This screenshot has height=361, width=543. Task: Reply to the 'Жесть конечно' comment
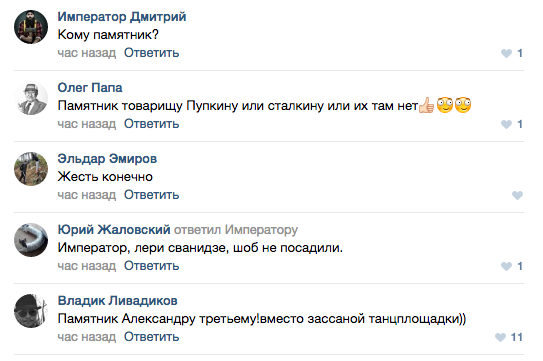[152, 195]
